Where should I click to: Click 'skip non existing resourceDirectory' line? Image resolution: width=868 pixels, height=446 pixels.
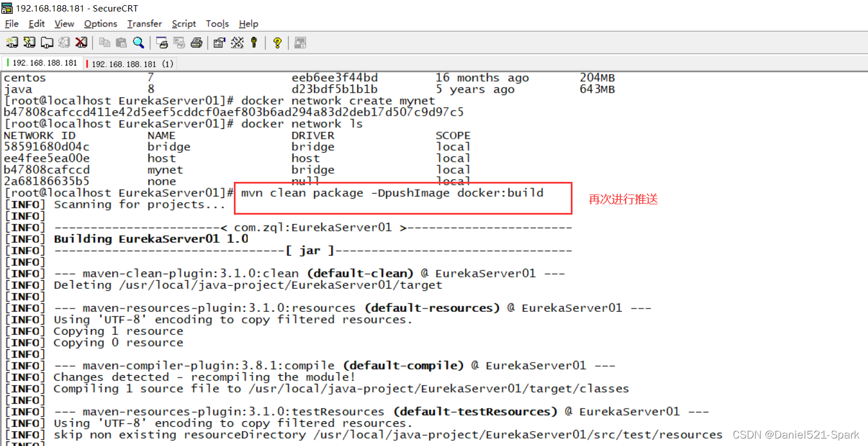(x=388, y=435)
